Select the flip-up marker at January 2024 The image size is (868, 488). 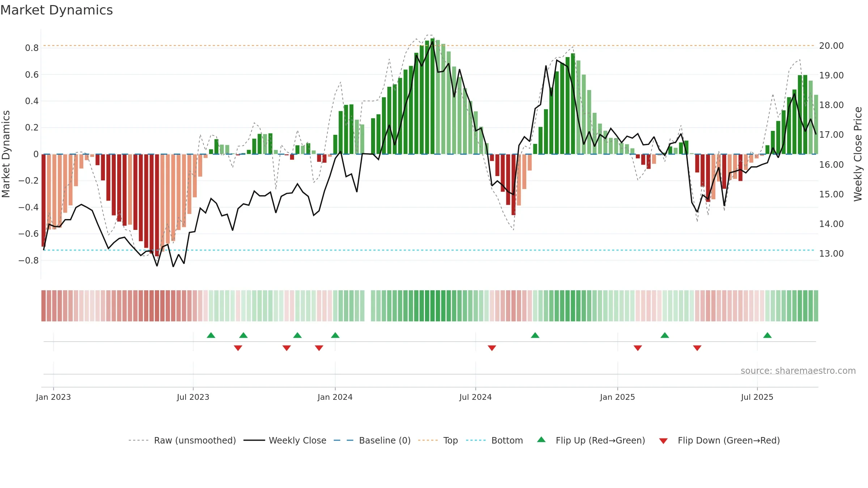(335, 335)
